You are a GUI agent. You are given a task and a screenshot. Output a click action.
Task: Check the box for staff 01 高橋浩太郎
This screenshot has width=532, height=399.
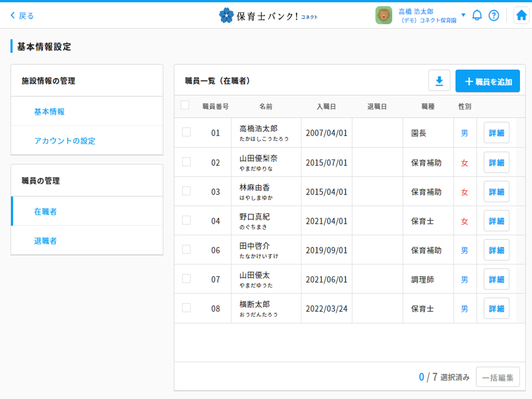186,132
